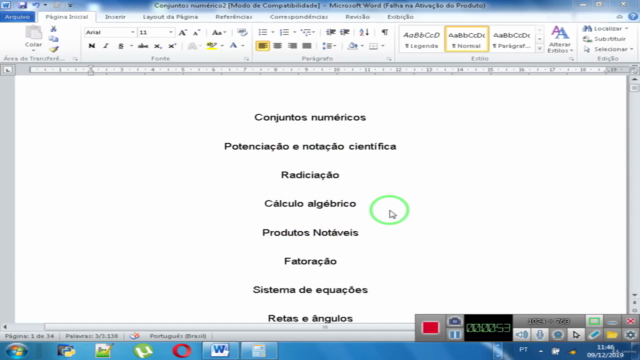The width and height of the screenshot is (640, 360).
Task: Align text to the left
Action: click(x=263, y=46)
